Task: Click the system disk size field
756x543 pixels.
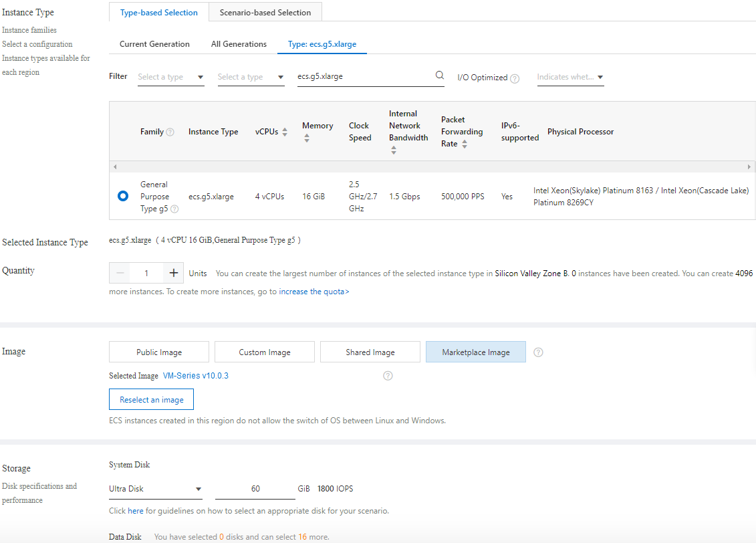Action: (255, 489)
